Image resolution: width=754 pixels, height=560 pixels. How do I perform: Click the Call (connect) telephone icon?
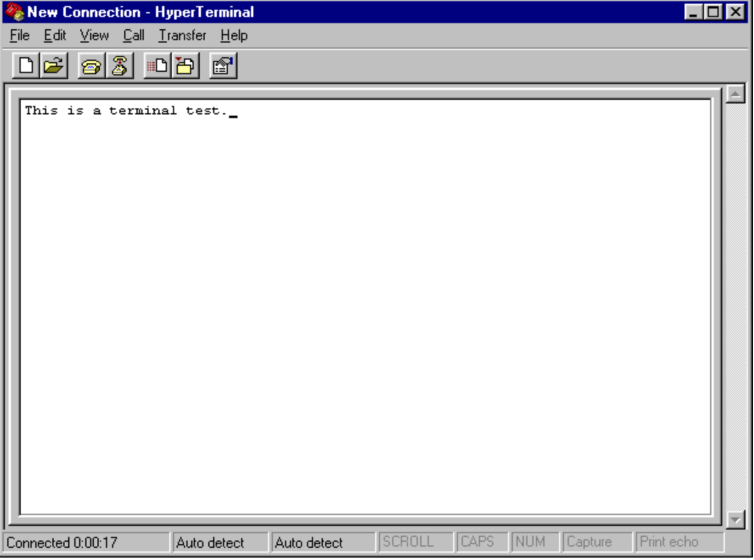(x=92, y=66)
